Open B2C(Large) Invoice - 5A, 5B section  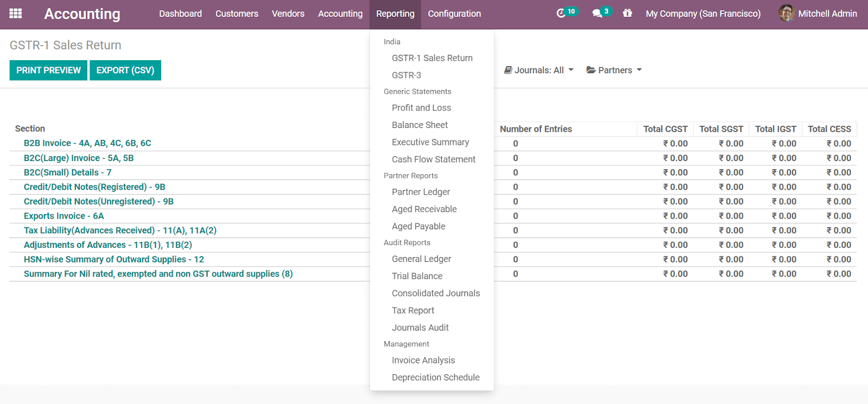click(x=79, y=158)
